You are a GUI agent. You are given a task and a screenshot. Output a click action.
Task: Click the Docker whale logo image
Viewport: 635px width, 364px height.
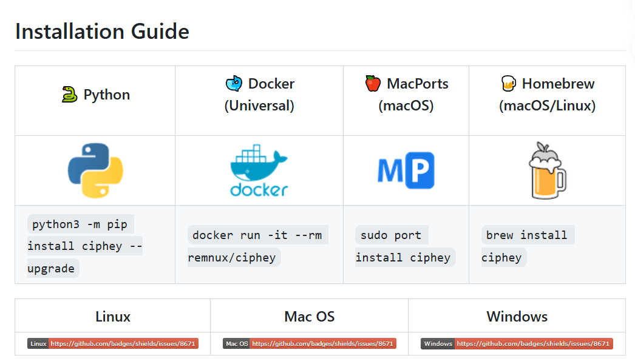259,170
